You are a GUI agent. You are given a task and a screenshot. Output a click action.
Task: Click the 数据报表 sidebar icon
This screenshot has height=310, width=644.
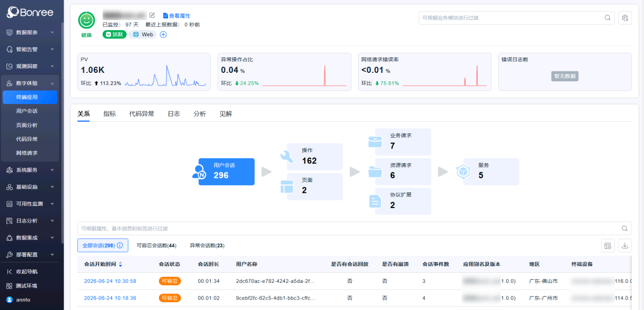10,32
